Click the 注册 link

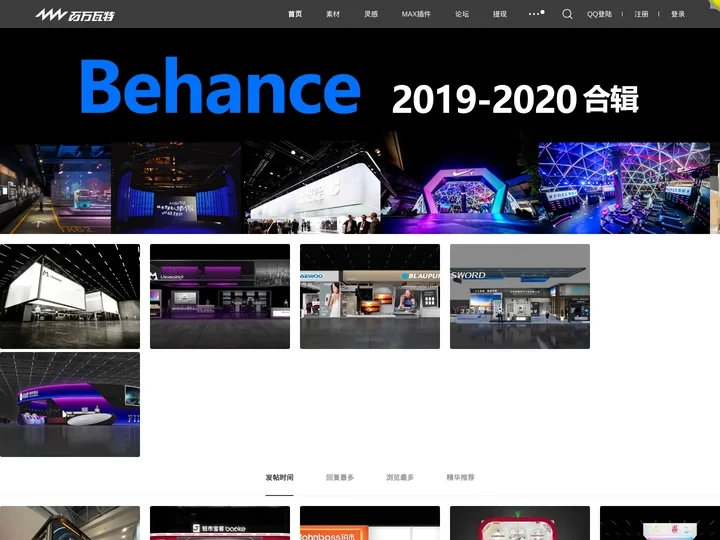point(641,14)
